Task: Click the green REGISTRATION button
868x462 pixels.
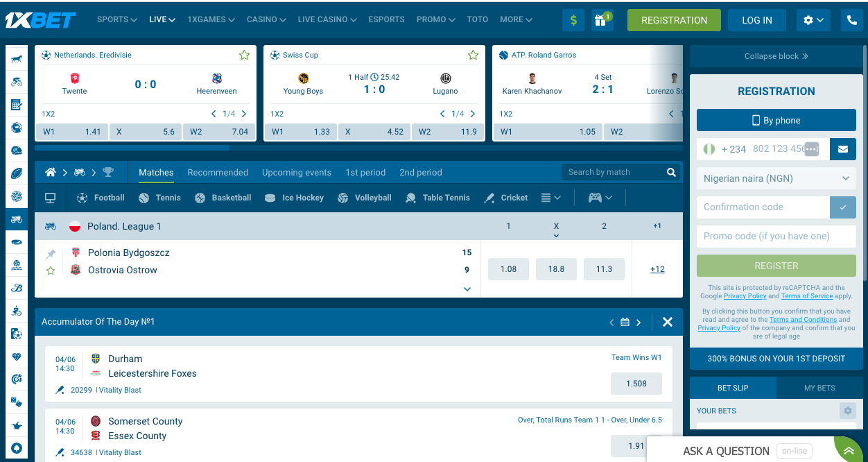Action: [x=674, y=20]
